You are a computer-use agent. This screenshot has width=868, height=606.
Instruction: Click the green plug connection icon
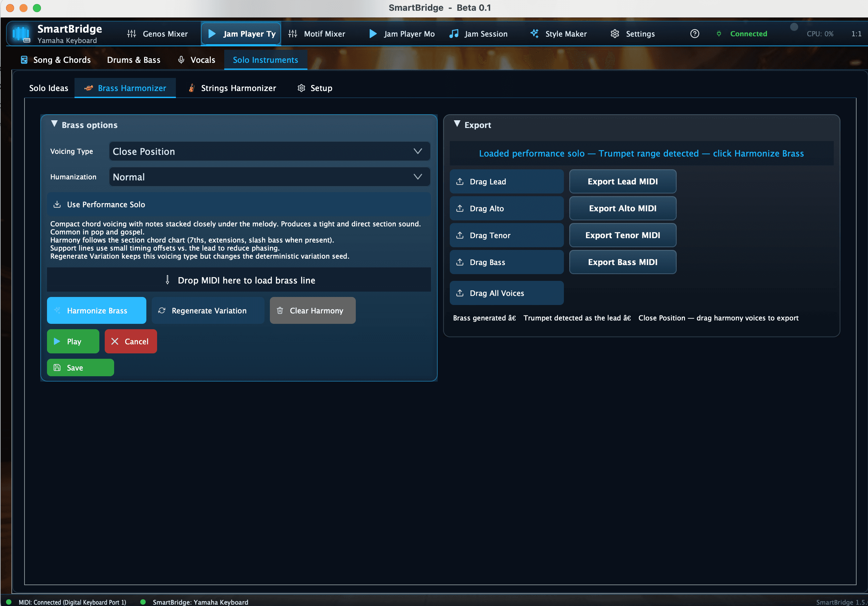719,34
